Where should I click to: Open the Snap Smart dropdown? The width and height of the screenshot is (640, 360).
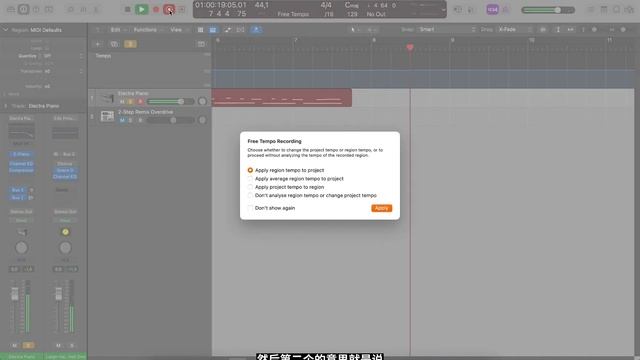(x=447, y=29)
